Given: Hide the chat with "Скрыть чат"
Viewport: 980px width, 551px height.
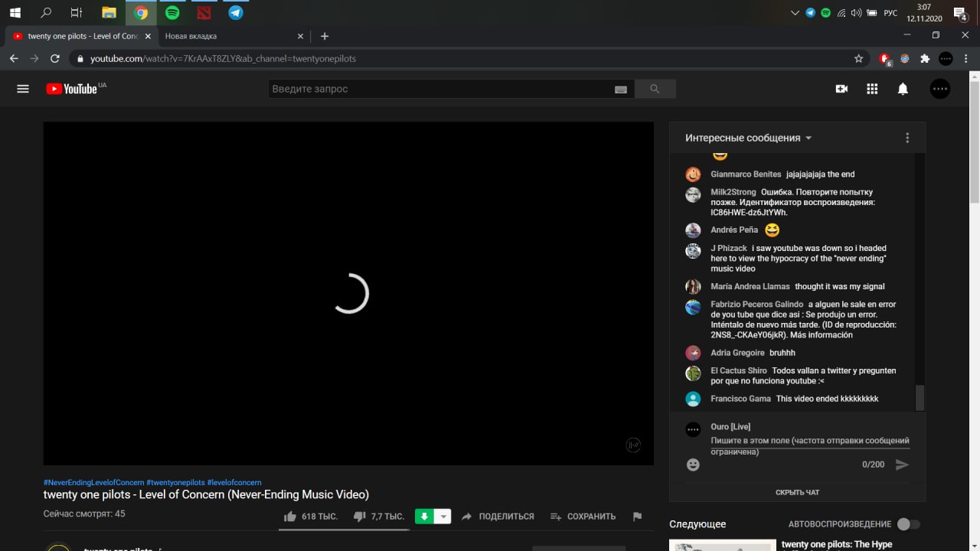Looking at the screenshot, I should (797, 492).
